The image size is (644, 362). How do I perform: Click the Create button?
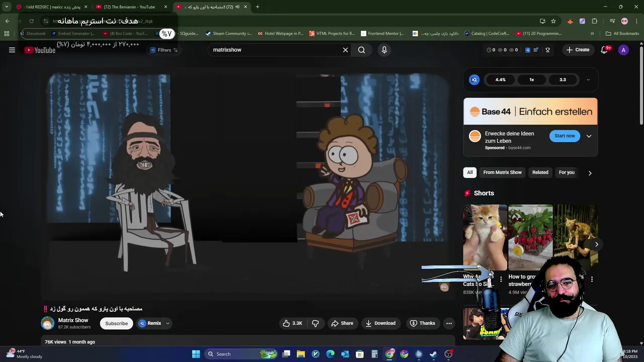578,50
